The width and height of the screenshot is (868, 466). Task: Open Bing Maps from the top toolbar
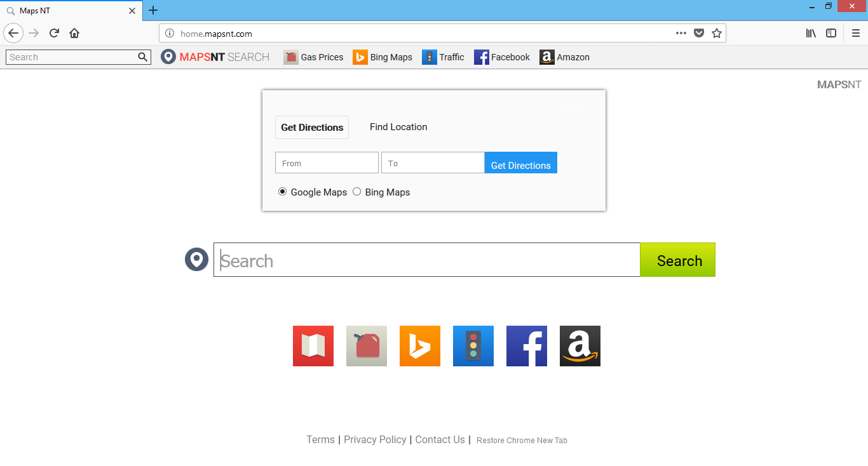[383, 57]
